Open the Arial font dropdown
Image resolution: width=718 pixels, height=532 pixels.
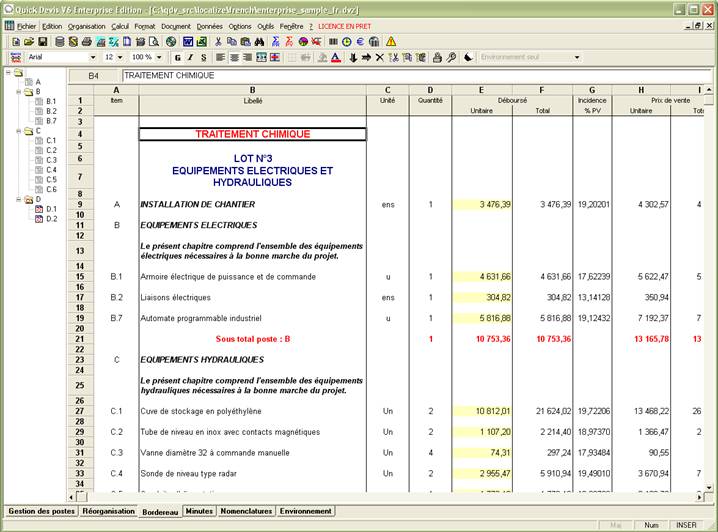92,58
